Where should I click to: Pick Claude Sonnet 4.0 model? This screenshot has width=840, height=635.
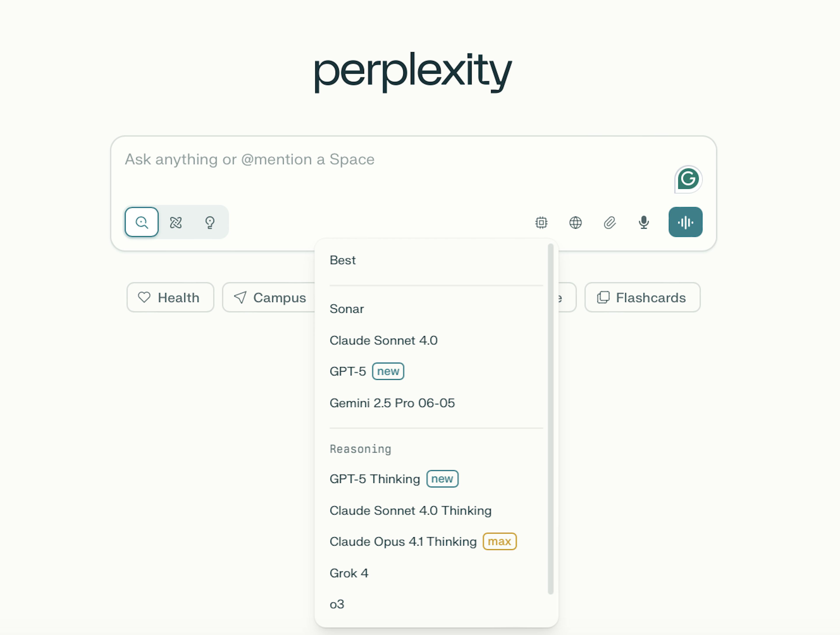383,340
